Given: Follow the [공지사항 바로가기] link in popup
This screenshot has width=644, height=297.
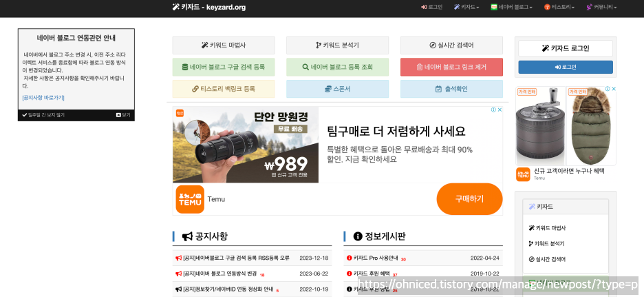Looking at the screenshot, I should [43, 97].
